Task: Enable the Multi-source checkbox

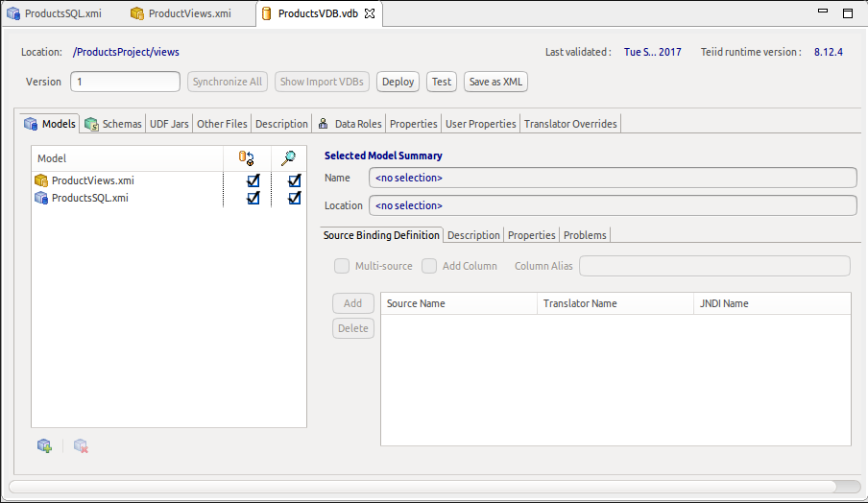Action: [342, 266]
